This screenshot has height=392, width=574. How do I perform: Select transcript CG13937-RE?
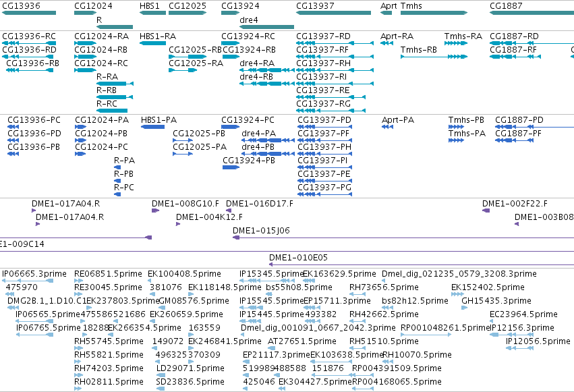pyautogui.click(x=331, y=97)
